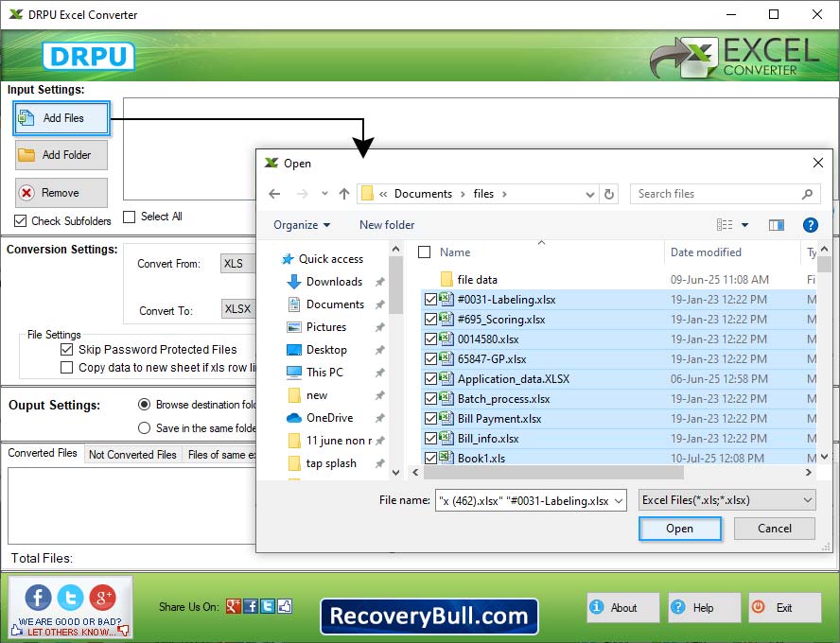Click the Google Plus round icon in banner
Image resolution: width=840 pixels, height=643 pixels.
click(103, 597)
